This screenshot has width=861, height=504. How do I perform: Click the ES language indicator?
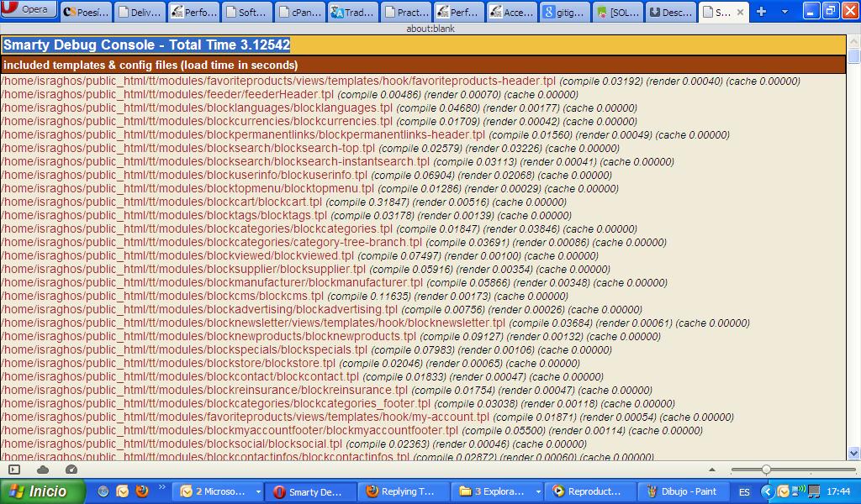pos(744,492)
